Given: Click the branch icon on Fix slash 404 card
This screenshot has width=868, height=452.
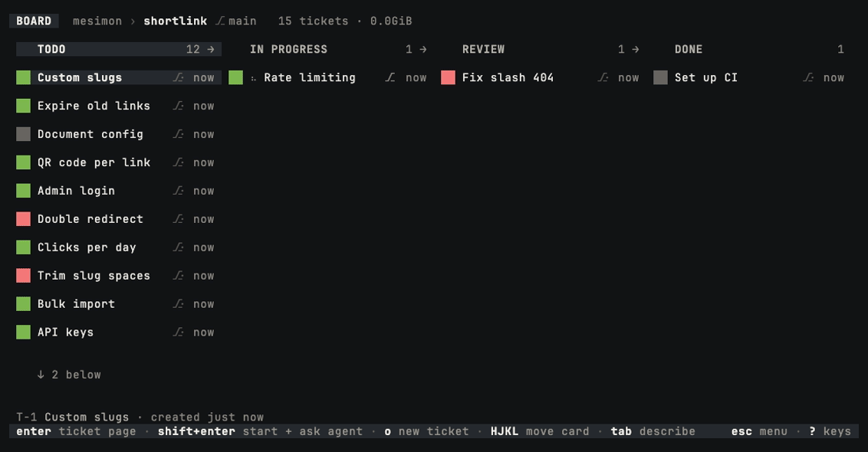Looking at the screenshot, I should [x=603, y=77].
